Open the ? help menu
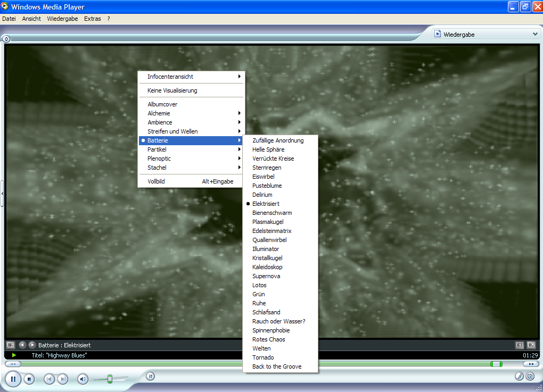543x392 pixels. click(x=109, y=19)
